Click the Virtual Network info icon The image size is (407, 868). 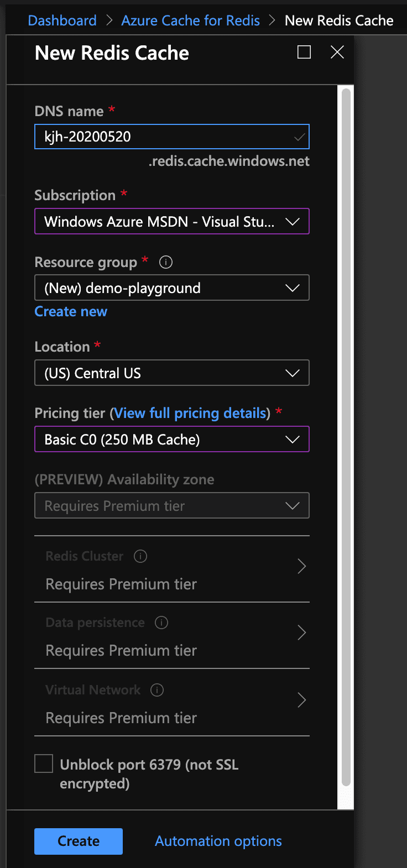(x=157, y=690)
